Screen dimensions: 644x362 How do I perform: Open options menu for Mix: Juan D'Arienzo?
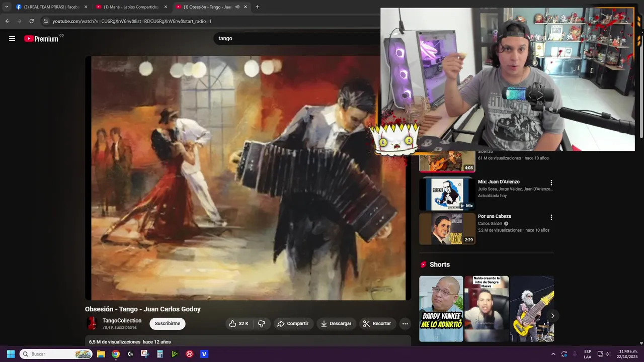pyautogui.click(x=551, y=183)
